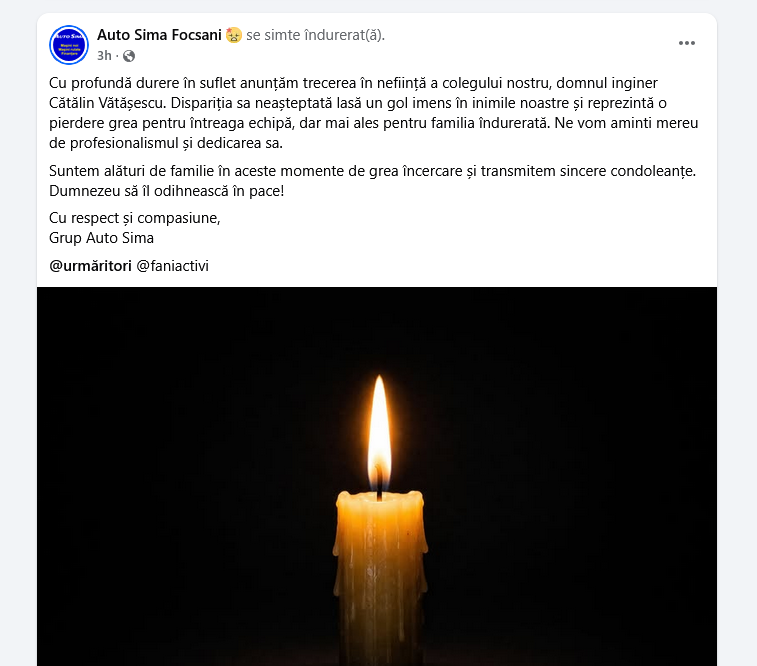Click the candle flame in the photo
The width and height of the screenshot is (757, 666).
coord(379,430)
